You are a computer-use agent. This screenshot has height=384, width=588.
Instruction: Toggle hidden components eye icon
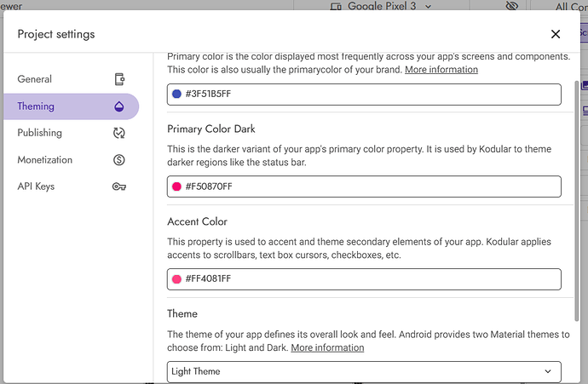tap(511, 6)
